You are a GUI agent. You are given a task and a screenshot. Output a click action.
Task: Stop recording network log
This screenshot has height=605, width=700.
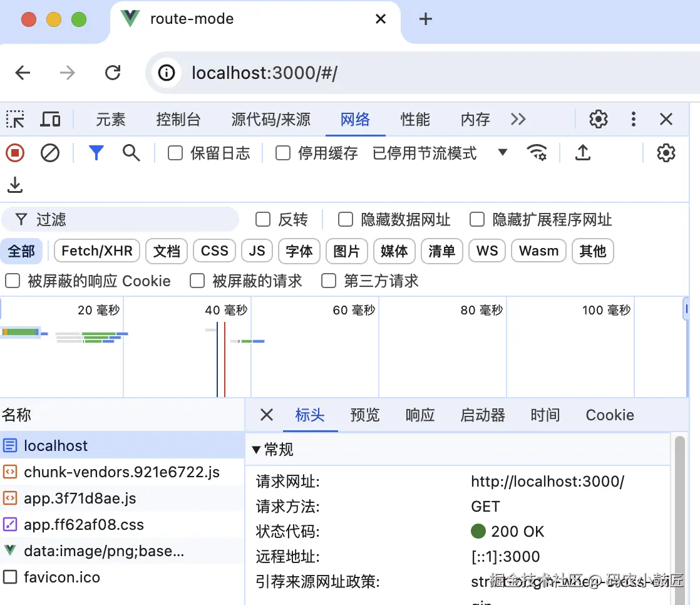tap(15, 153)
